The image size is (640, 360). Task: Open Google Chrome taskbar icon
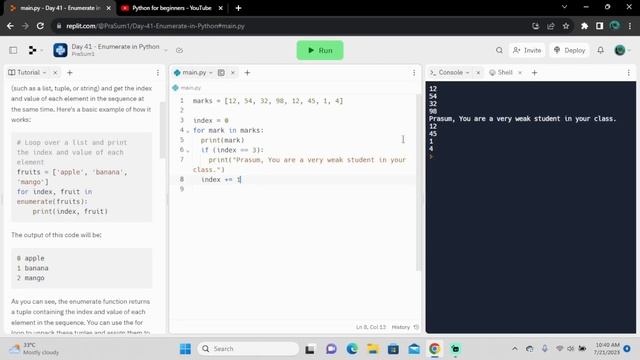435,349
